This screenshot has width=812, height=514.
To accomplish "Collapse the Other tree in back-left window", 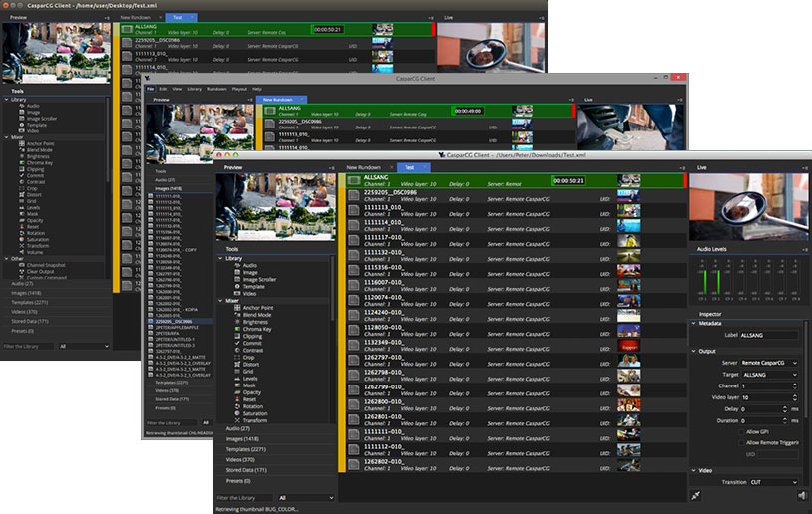I will (6, 258).
